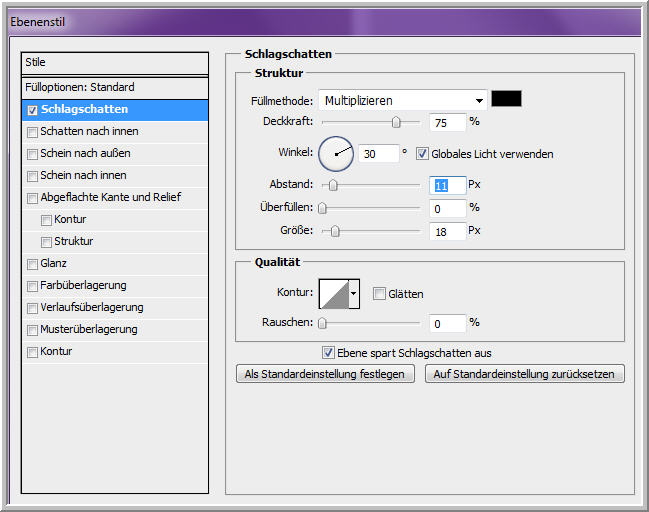This screenshot has height=512, width=649.
Task: Click the Winkel angle dial
Action: tap(336, 154)
